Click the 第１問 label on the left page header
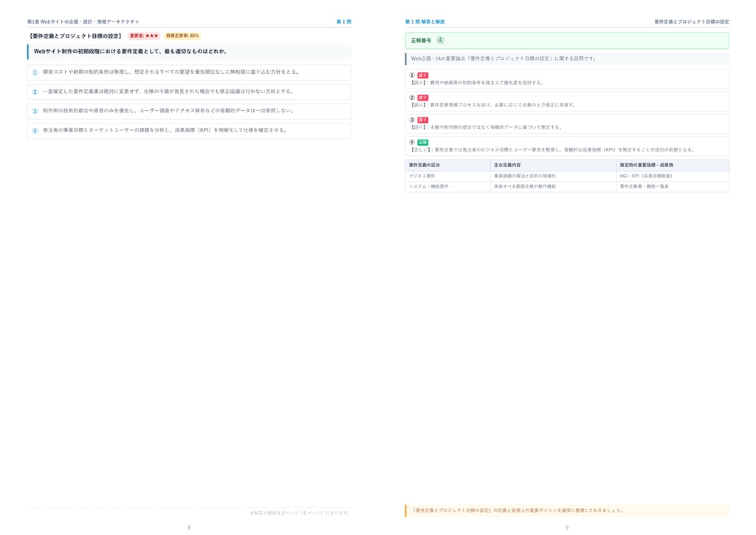 (x=344, y=21)
